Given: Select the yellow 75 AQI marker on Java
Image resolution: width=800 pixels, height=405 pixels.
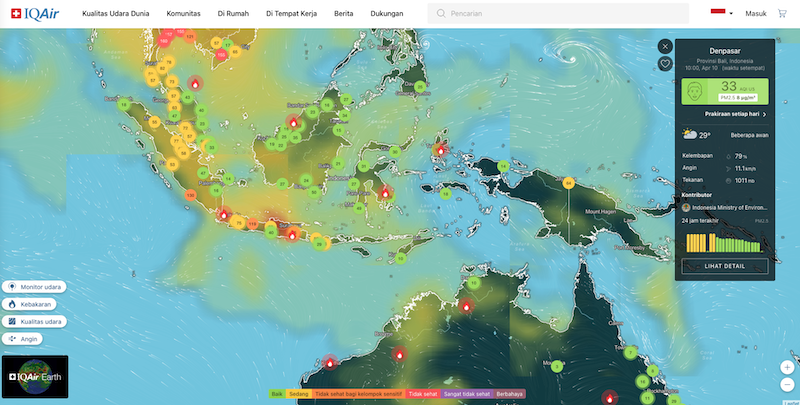Looking at the screenshot, I should pos(238,223).
